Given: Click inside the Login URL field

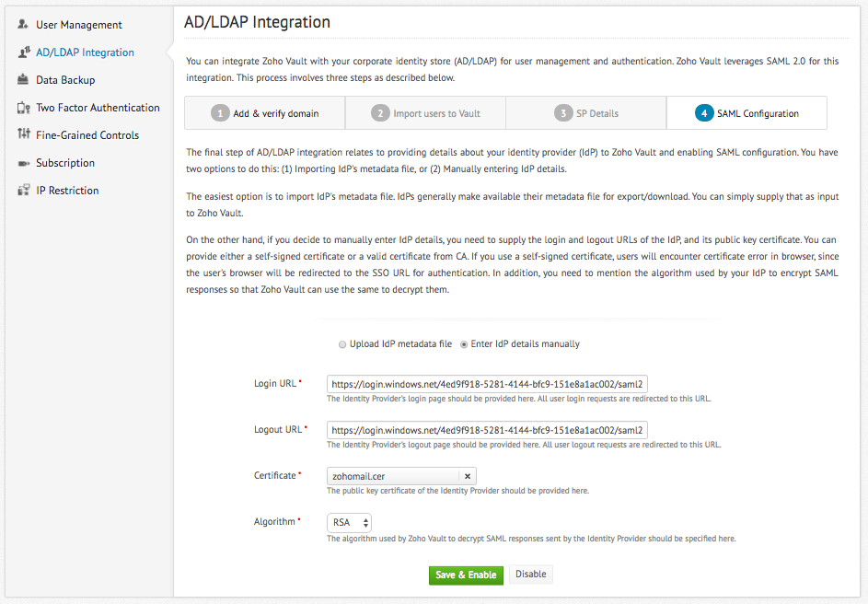Looking at the screenshot, I should pos(486,384).
